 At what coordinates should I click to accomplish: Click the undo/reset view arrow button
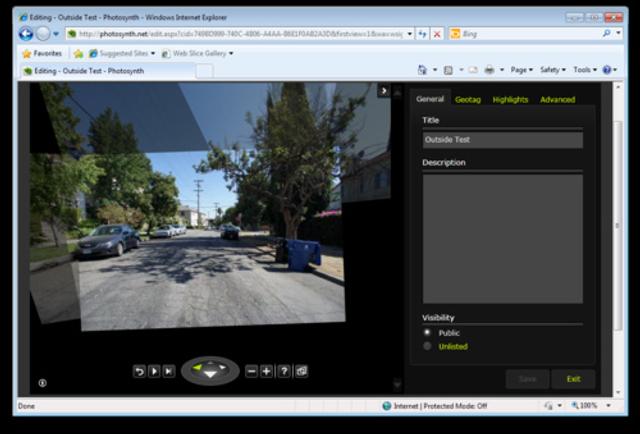140,371
